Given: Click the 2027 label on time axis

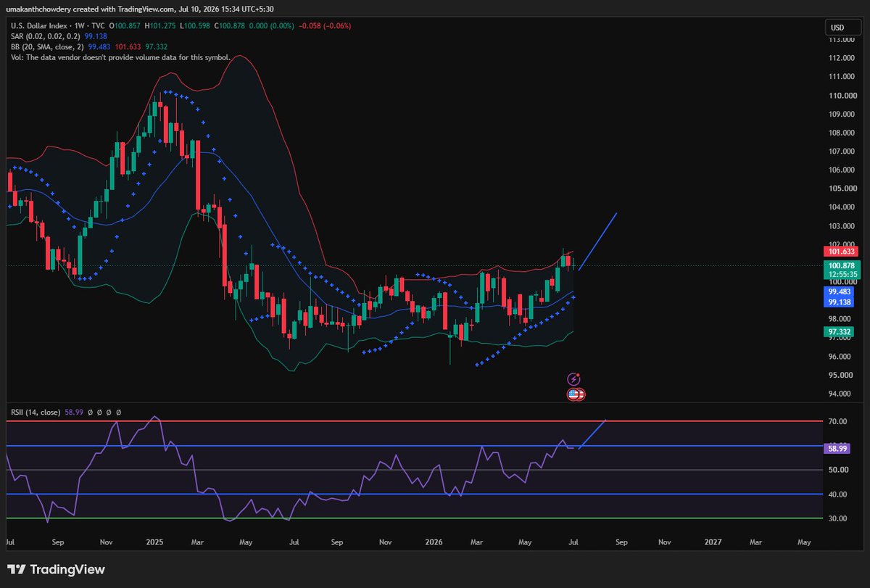Looking at the screenshot, I should (713, 542).
